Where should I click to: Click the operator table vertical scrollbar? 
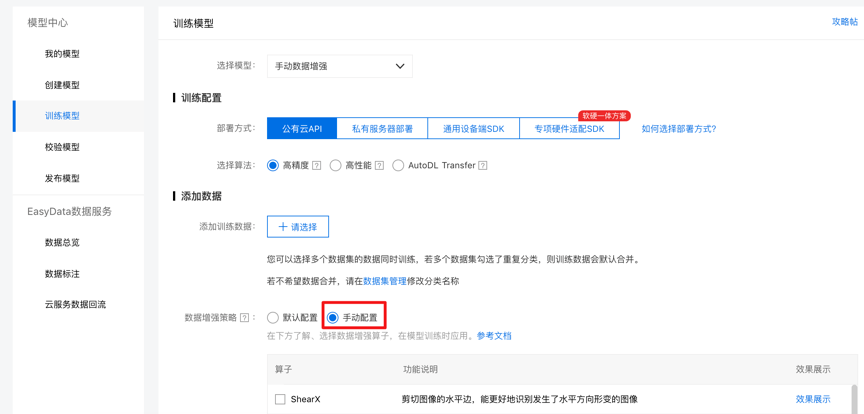(855, 398)
